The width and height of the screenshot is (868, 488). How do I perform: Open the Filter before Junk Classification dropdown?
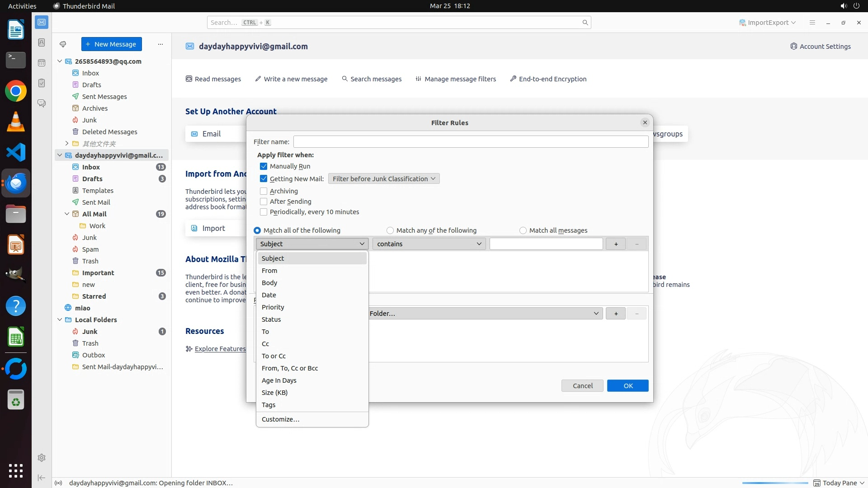click(383, 179)
